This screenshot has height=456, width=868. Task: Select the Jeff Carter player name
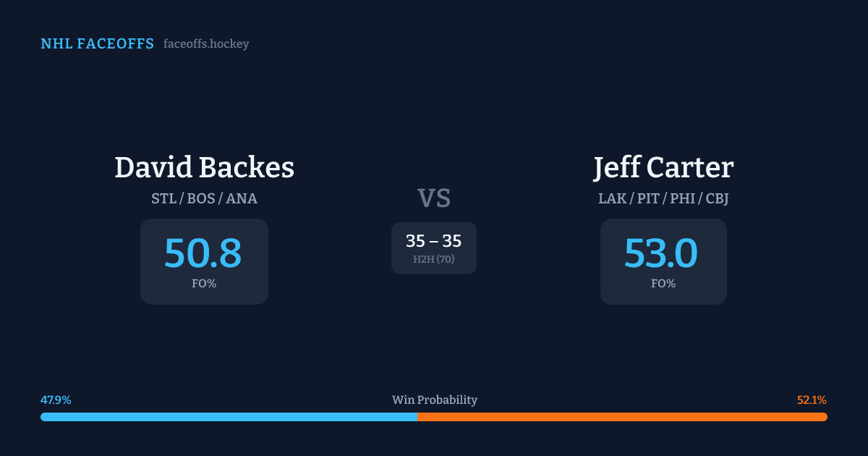coord(663,168)
